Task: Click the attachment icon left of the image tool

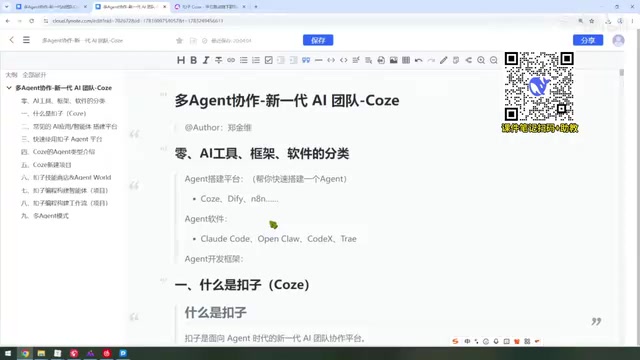Action: (x=381, y=60)
